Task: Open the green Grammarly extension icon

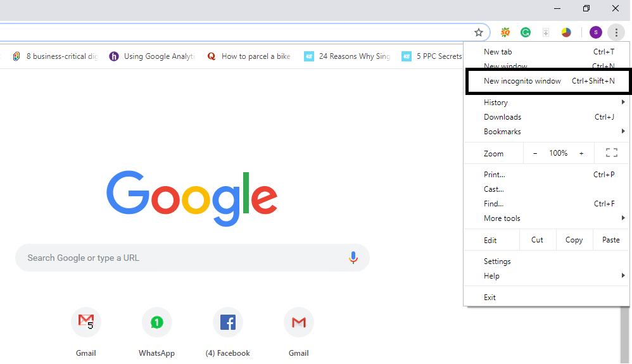Action: 526,33
